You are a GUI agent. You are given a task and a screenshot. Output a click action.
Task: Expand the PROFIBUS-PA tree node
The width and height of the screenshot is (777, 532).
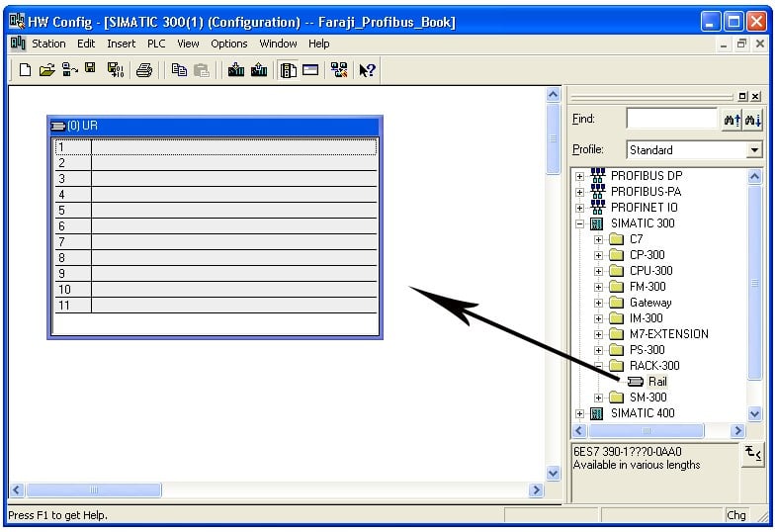coord(579,192)
